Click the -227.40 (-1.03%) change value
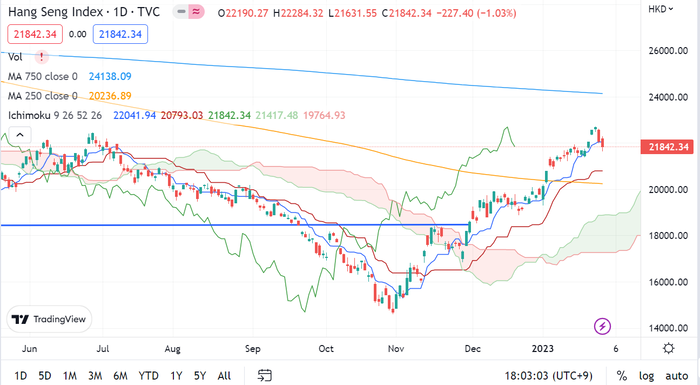 click(476, 13)
